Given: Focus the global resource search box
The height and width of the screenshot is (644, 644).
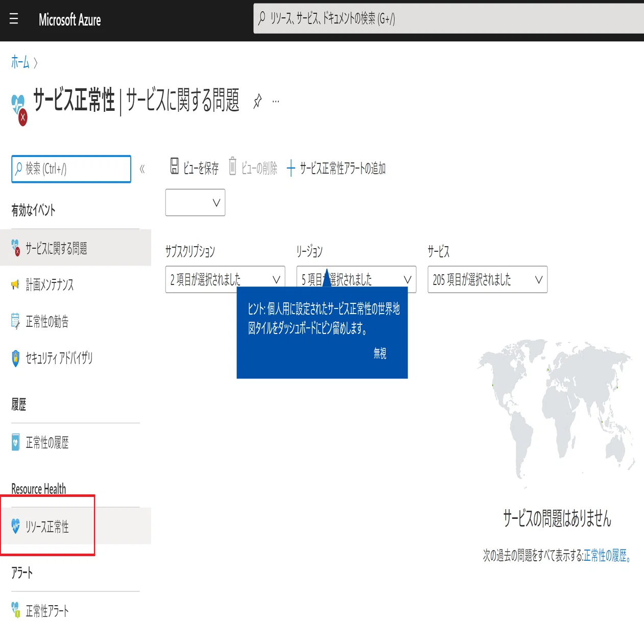Looking at the screenshot, I should (448, 19).
